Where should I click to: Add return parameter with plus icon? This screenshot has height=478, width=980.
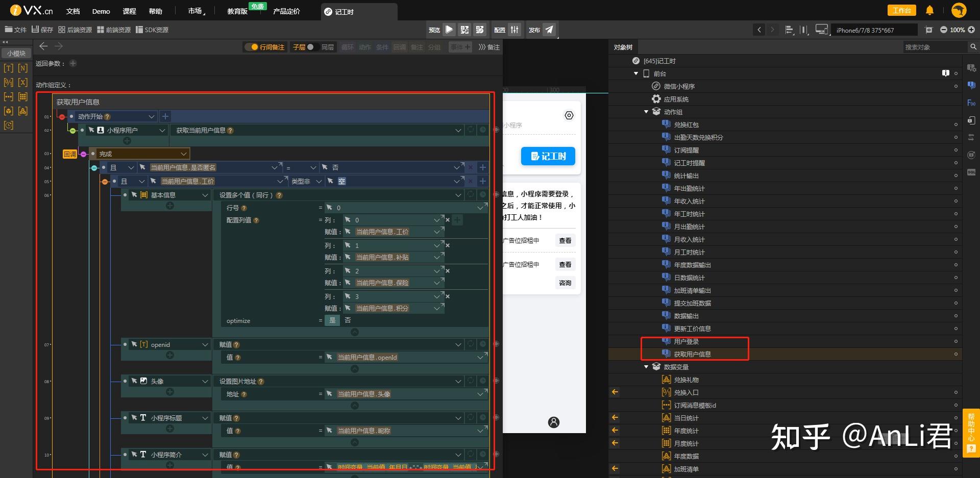point(73,63)
